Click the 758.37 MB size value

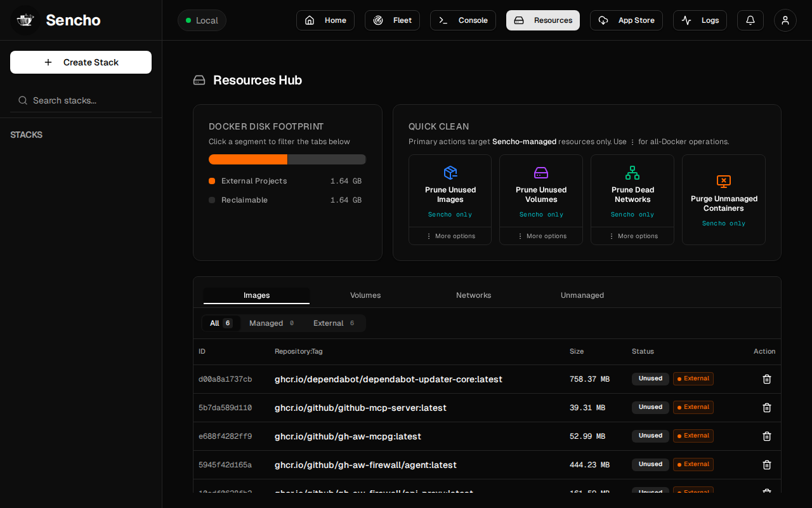click(x=589, y=379)
